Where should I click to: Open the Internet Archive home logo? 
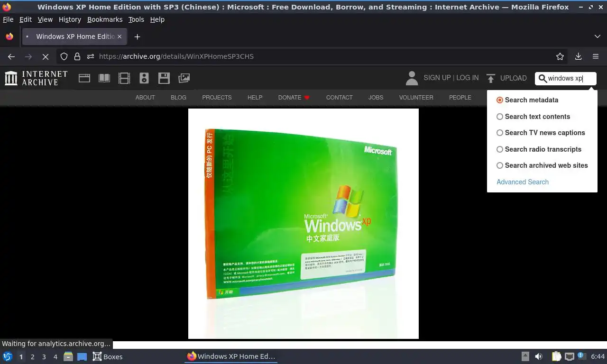[36, 78]
